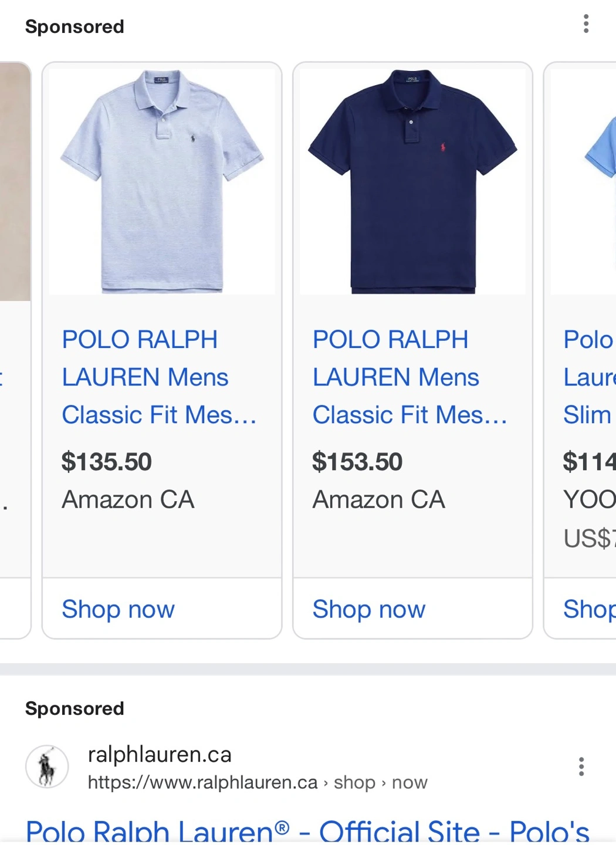Click Shop now under the light blue polo

coord(118,609)
